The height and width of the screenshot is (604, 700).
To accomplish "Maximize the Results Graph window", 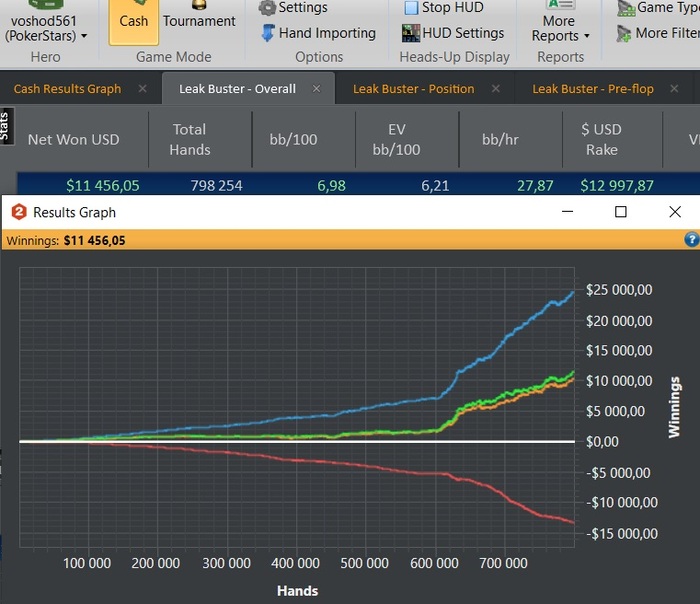I will coord(621,212).
